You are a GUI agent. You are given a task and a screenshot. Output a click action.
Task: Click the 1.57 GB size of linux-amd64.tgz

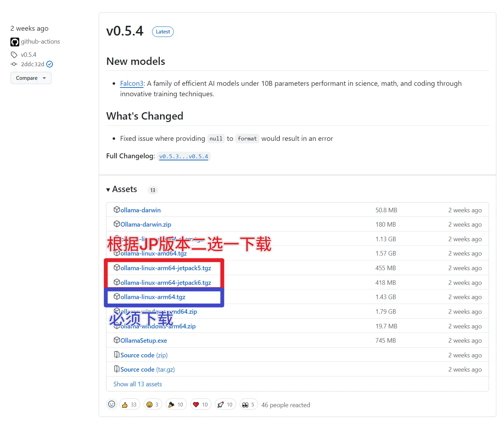pyautogui.click(x=386, y=253)
